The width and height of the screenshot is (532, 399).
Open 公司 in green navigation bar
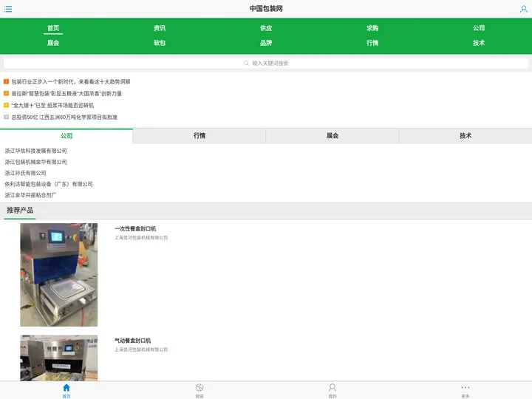(x=479, y=28)
